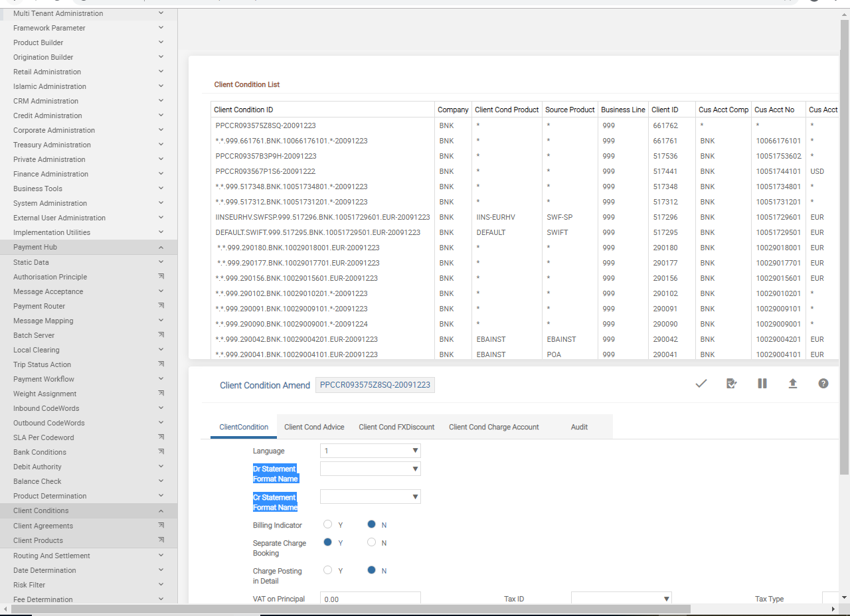The image size is (850, 616).
Task: Set Billing Indicator to Y
Action: click(327, 524)
